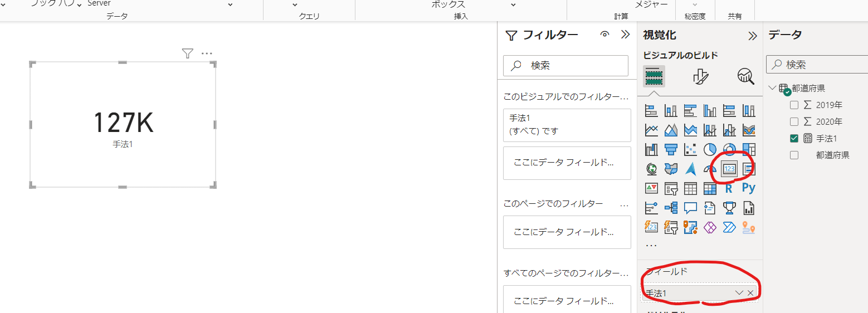868x313 pixels.
Task: Check the 2019年 field checkbox
Action: pos(794,105)
